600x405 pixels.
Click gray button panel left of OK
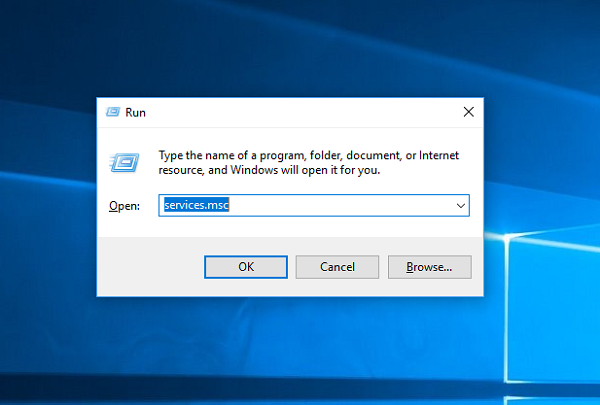tap(150, 267)
